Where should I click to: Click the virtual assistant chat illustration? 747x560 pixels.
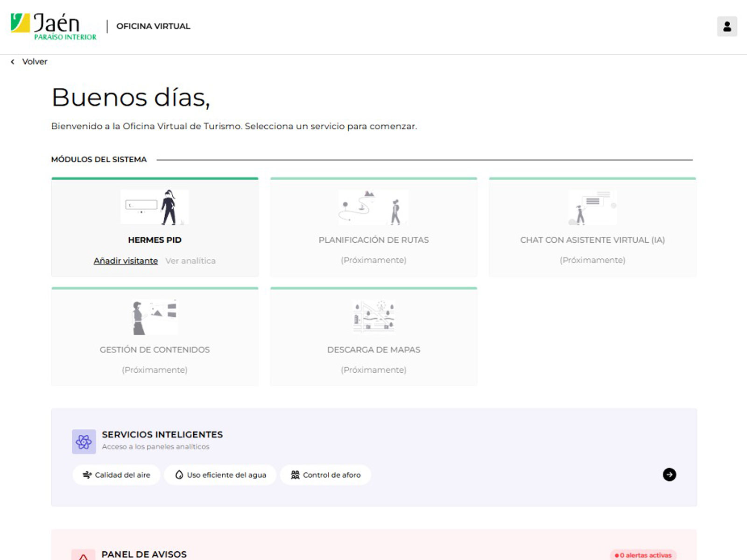[x=592, y=207]
